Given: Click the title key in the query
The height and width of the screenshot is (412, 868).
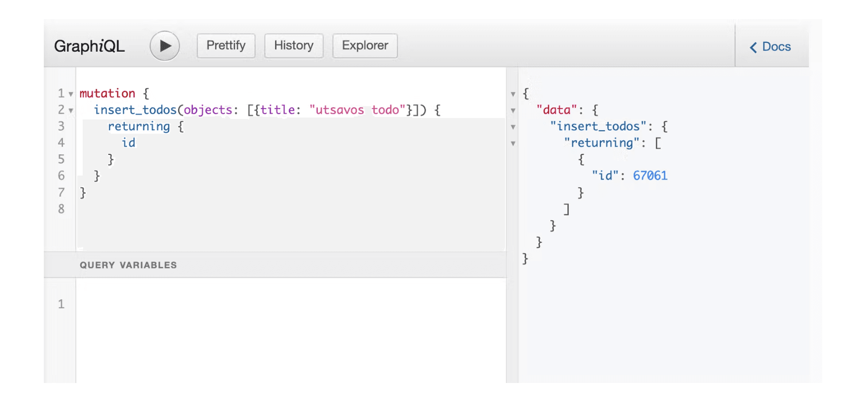Looking at the screenshot, I should pyautogui.click(x=278, y=110).
